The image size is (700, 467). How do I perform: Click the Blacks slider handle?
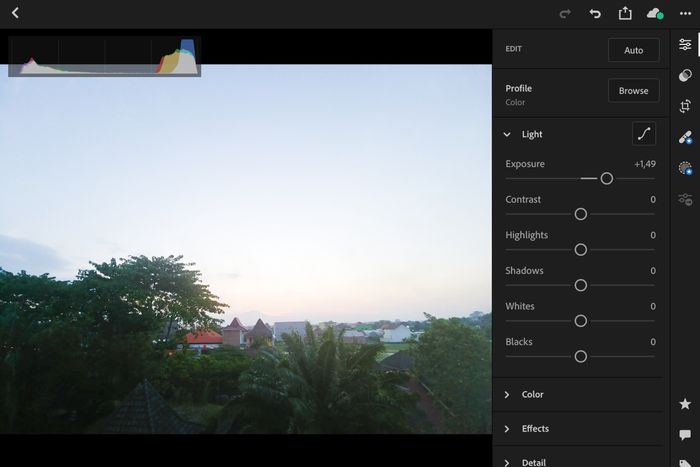pos(580,356)
